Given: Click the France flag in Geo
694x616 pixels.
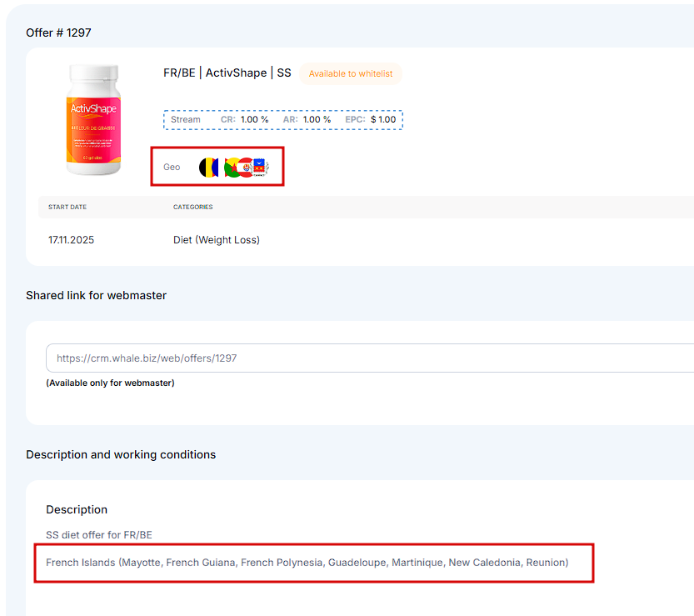Looking at the screenshot, I should [x=220, y=168].
